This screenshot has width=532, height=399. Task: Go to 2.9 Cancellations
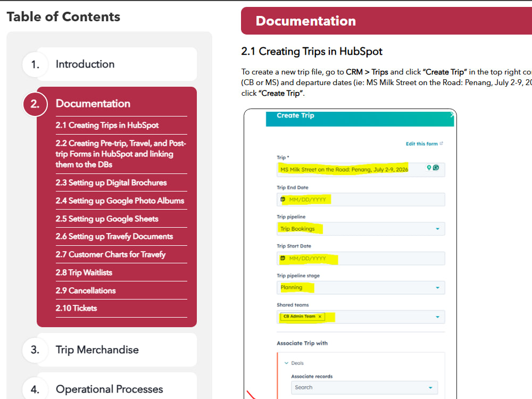[x=86, y=290]
